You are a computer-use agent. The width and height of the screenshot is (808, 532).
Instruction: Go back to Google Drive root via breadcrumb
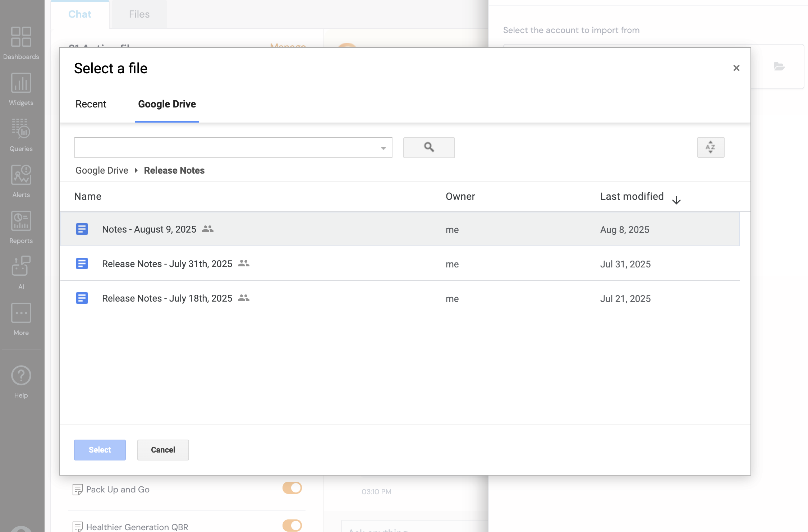pyautogui.click(x=101, y=170)
